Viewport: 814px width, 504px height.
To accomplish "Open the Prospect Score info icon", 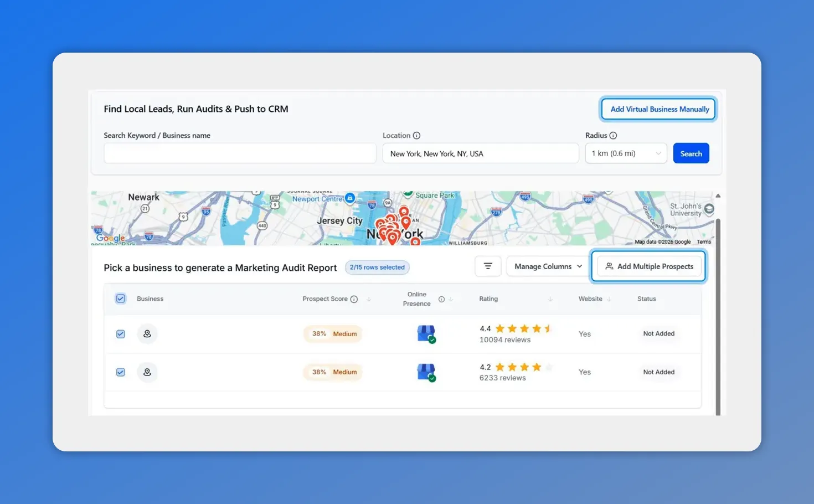I will [354, 299].
